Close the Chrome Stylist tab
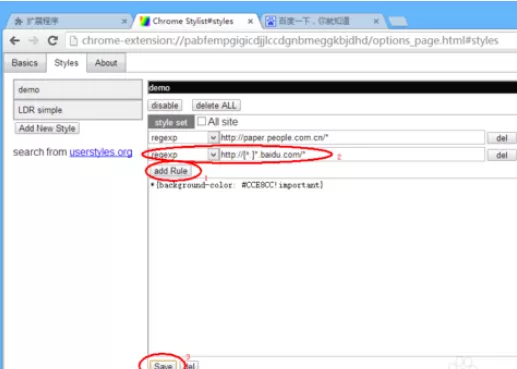This screenshot has width=517, height=369. coord(250,21)
